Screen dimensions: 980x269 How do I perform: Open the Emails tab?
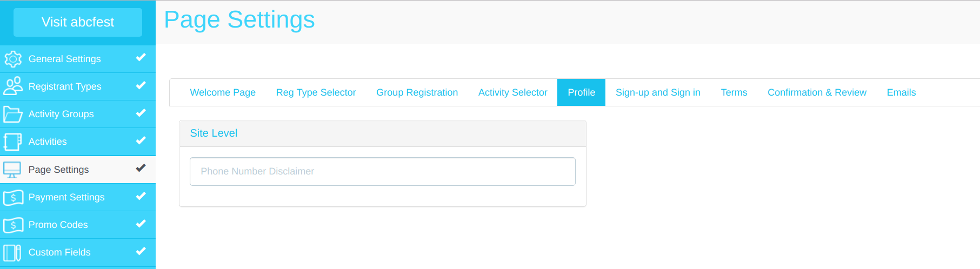coord(901,92)
